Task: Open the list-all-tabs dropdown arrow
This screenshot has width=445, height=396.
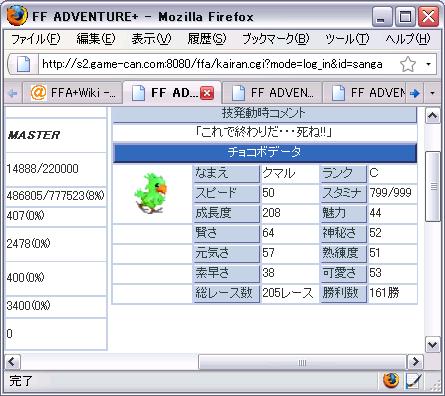Action: point(432,93)
